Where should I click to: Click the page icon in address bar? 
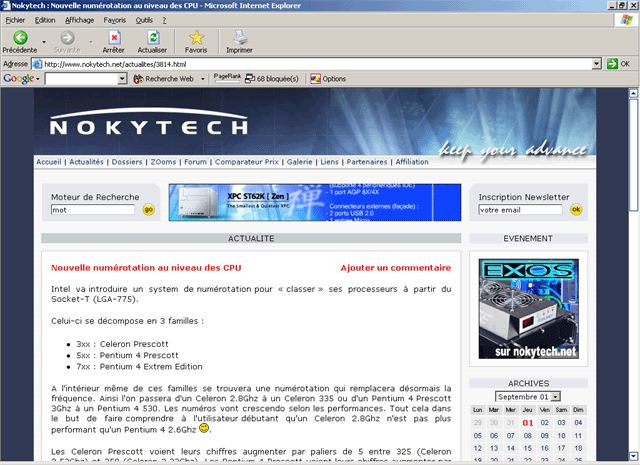(37, 64)
